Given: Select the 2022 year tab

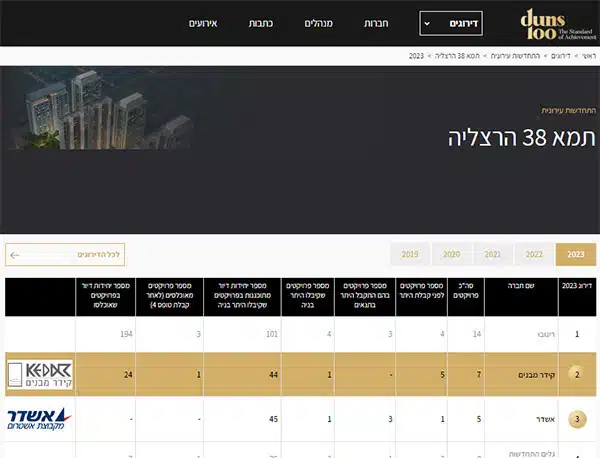Looking at the screenshot, I should point(534,254).
